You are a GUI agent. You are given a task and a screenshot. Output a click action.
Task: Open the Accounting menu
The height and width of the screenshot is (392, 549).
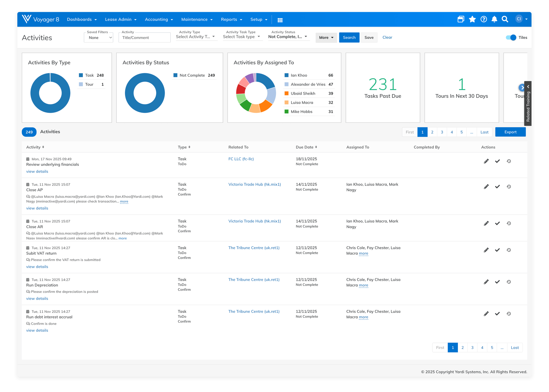[159, 19]
